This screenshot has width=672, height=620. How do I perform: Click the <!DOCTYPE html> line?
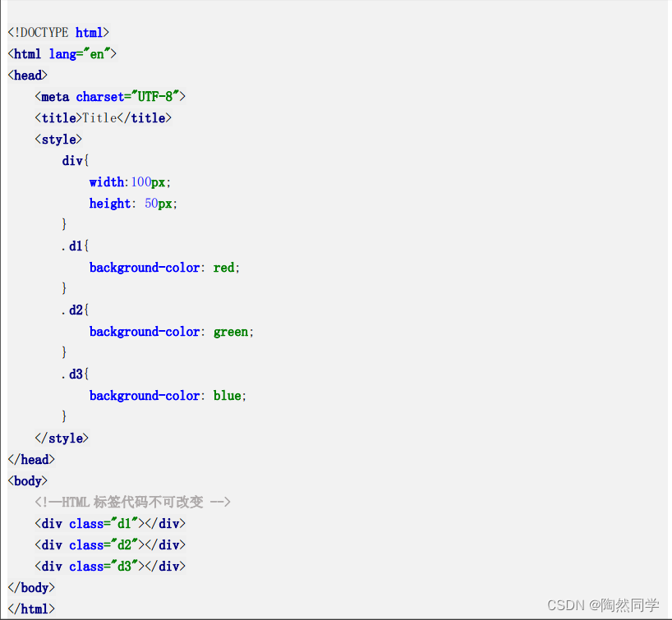[58, 33]
